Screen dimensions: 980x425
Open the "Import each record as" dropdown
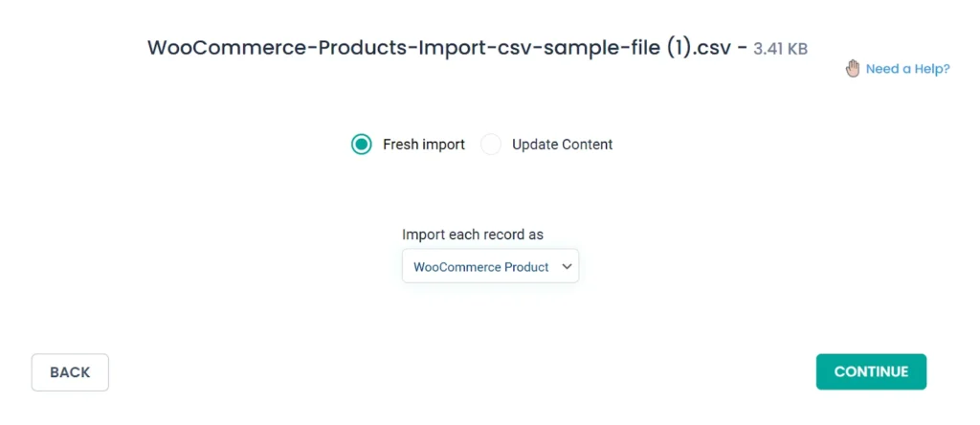point(490,267)
